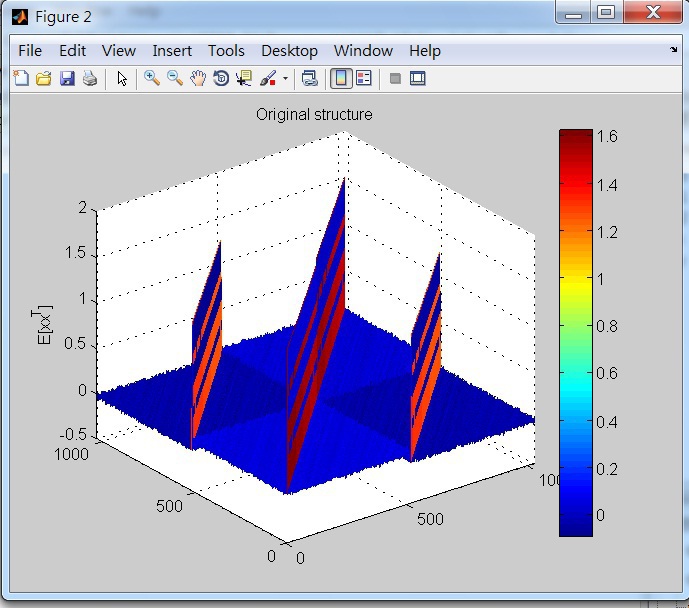Viewport: 689px width, 608px height.
Task: Select the Zoom In tool
Action: tap(152, 78)
